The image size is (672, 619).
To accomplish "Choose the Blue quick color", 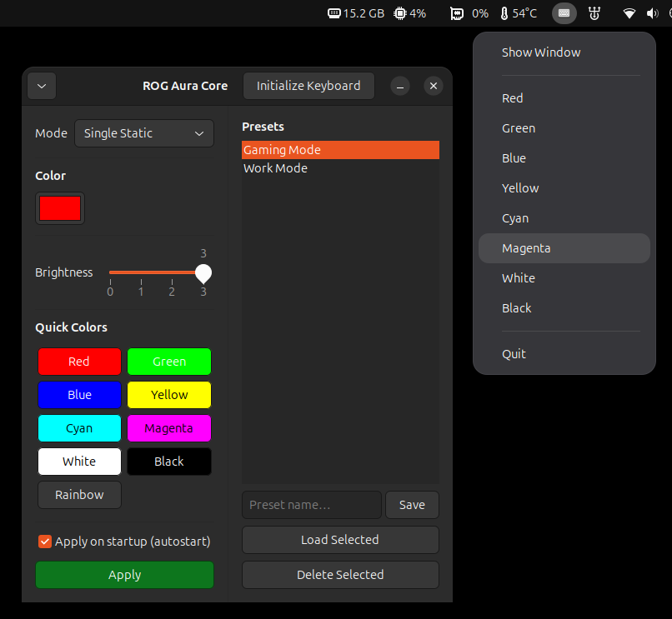I will coord(79,395).
